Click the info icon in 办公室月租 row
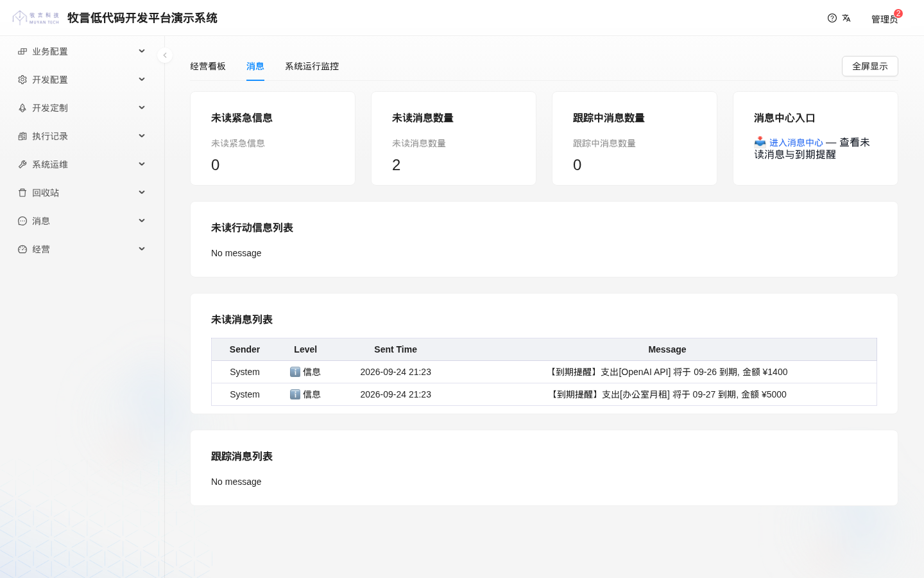 pos(295,394)
